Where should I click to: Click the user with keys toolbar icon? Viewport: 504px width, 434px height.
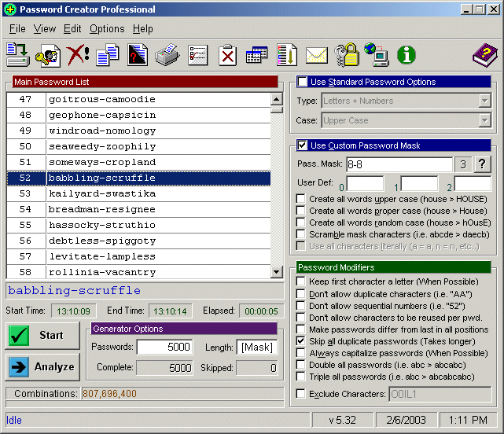point(48,55)
